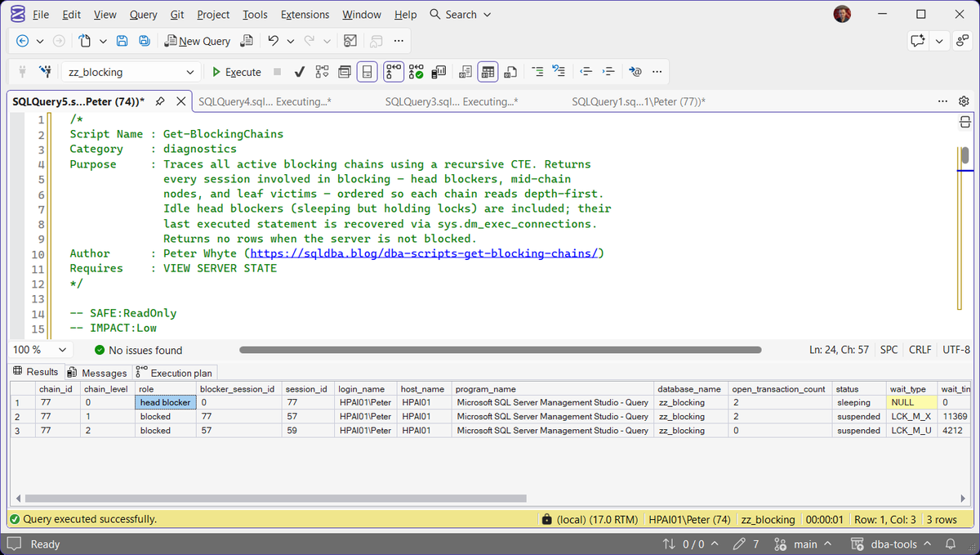Open the Activity Monitor icon

click(x=350, y=41)
